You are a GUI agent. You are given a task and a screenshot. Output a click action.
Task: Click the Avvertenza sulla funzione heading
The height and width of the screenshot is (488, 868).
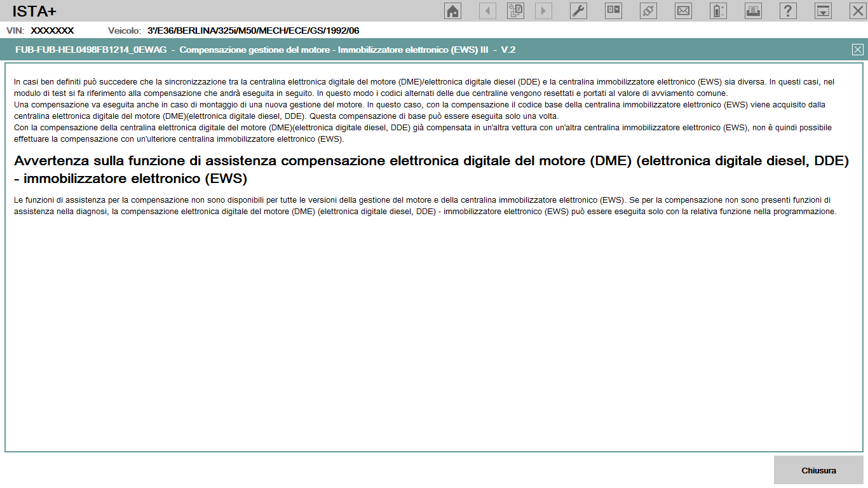click(x=431, y=169)
